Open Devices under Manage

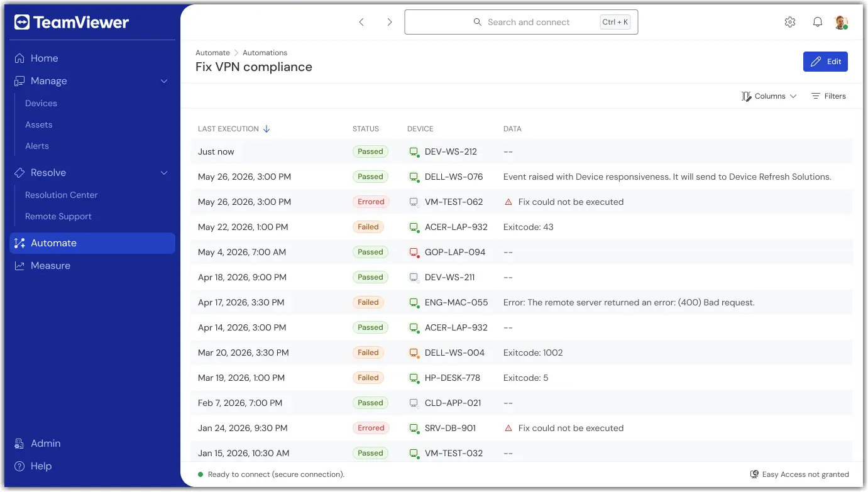(x=41, y=103)
